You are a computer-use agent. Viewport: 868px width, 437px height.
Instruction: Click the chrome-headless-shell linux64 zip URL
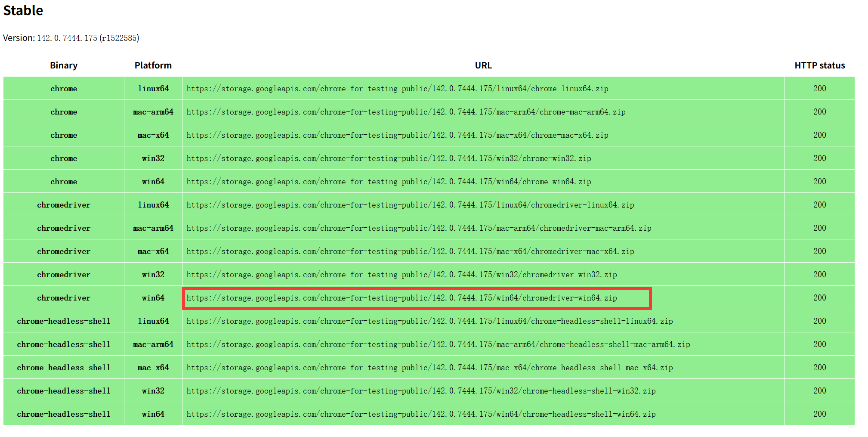[429, 321]
